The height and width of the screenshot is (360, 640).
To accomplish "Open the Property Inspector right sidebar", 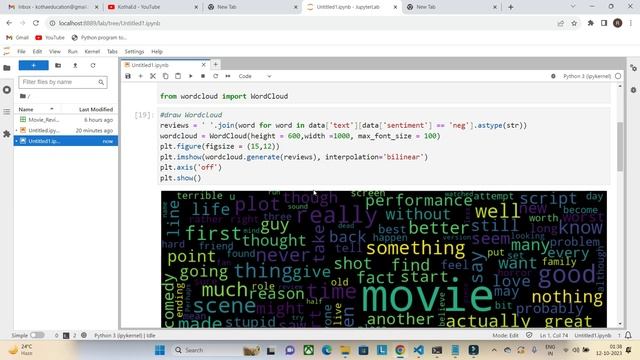I will pos(633,68).
